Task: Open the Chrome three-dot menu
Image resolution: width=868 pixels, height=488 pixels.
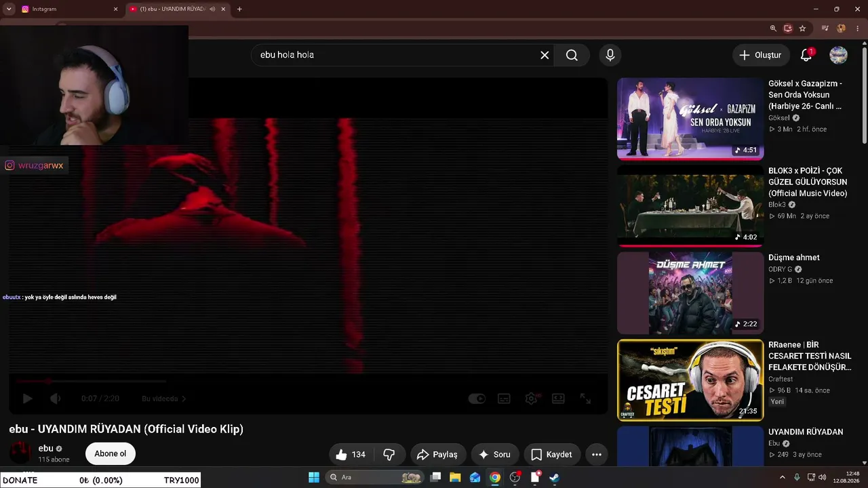Action: (x=857, y=28)
